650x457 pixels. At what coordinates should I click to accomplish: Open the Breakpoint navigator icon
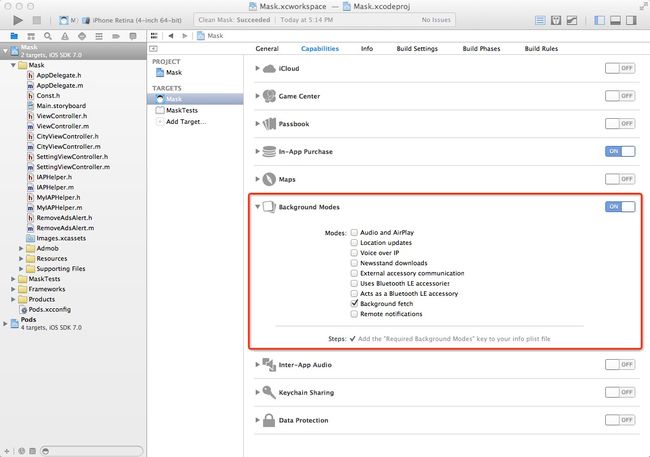pos(116,36)
